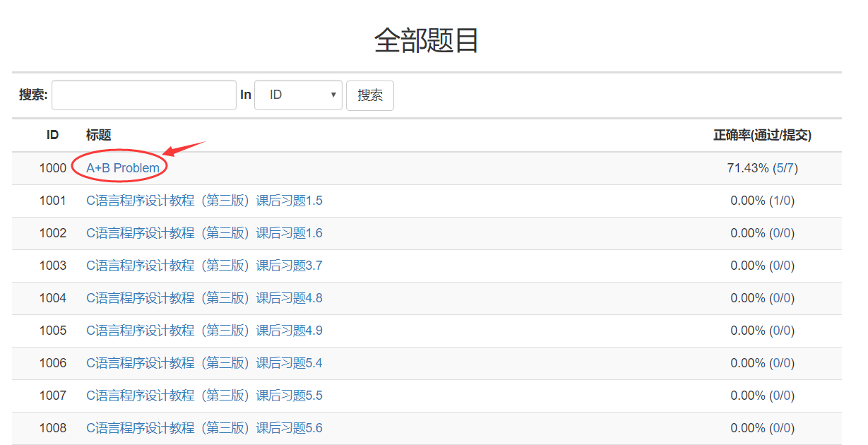The width and height of the screenshot is (868, 445).
Task: Select the 正确率(通过/提交) column header
Action: click(763, 135)
